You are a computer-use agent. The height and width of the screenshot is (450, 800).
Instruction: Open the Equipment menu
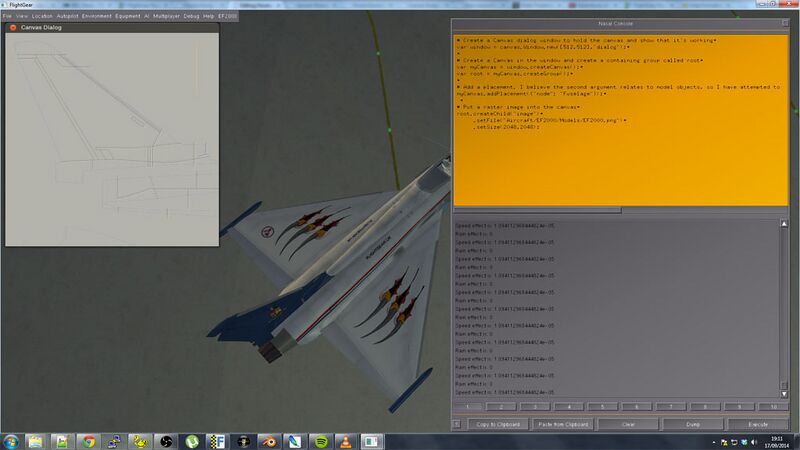coord(128,16)
